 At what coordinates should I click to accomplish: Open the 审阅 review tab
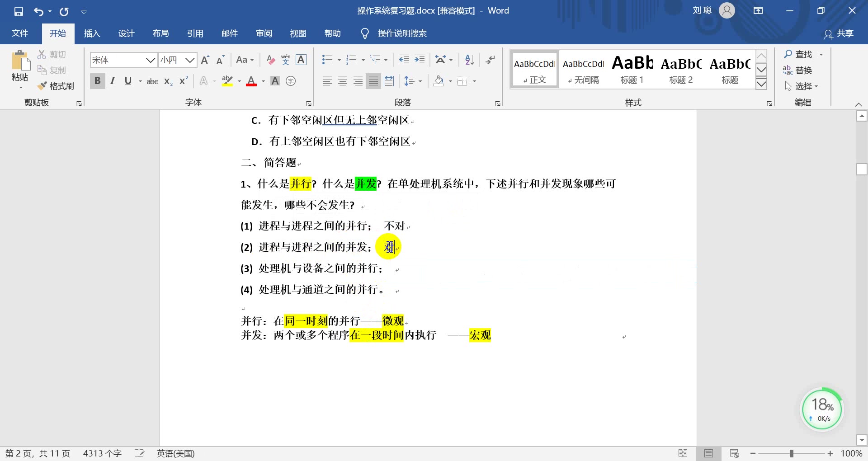coord(264,33)
